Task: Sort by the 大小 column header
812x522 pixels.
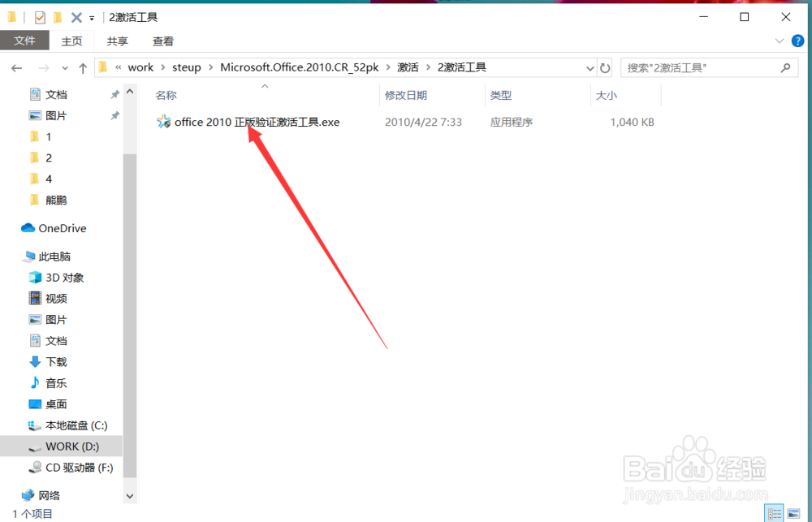Action: coord(606,95)
